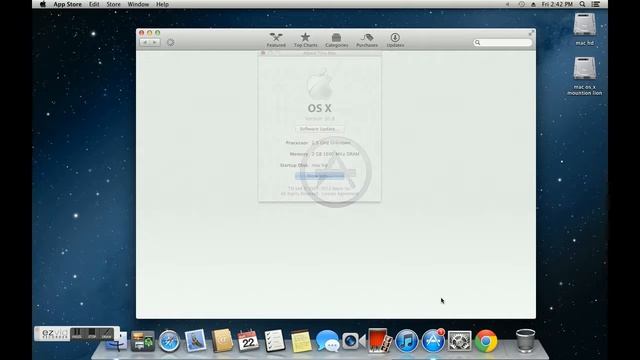Image resolution: width=640 pixels, height=360 pixels.
Task: Open Contacts from the Dock
Action: pyautogui.click(x=222, y=340)
